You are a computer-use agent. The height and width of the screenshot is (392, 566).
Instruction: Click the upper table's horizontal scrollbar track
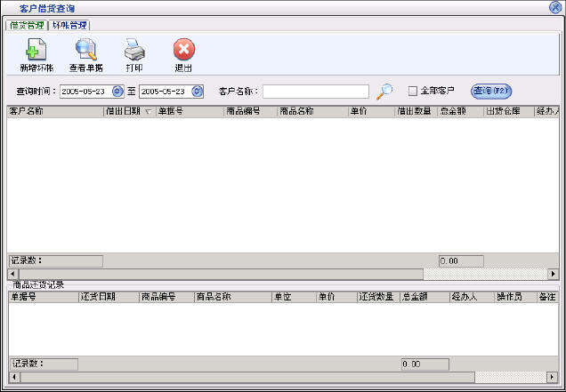coord(267,274)
